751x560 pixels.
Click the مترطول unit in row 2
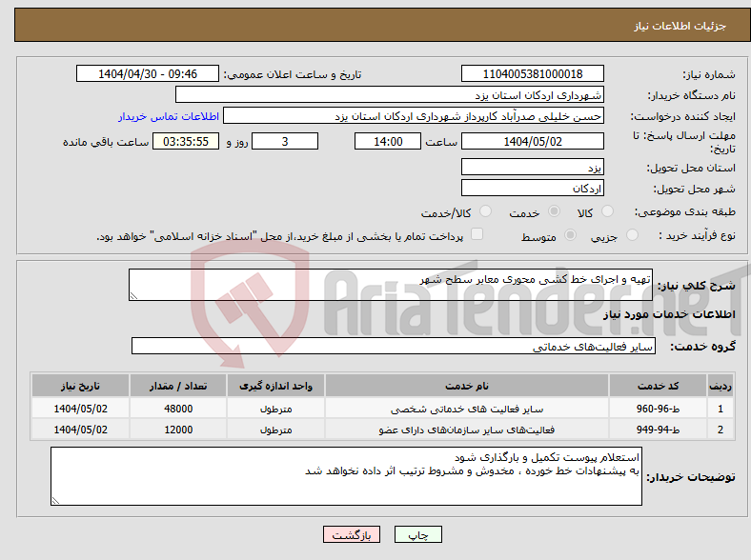tap(275, 430)
